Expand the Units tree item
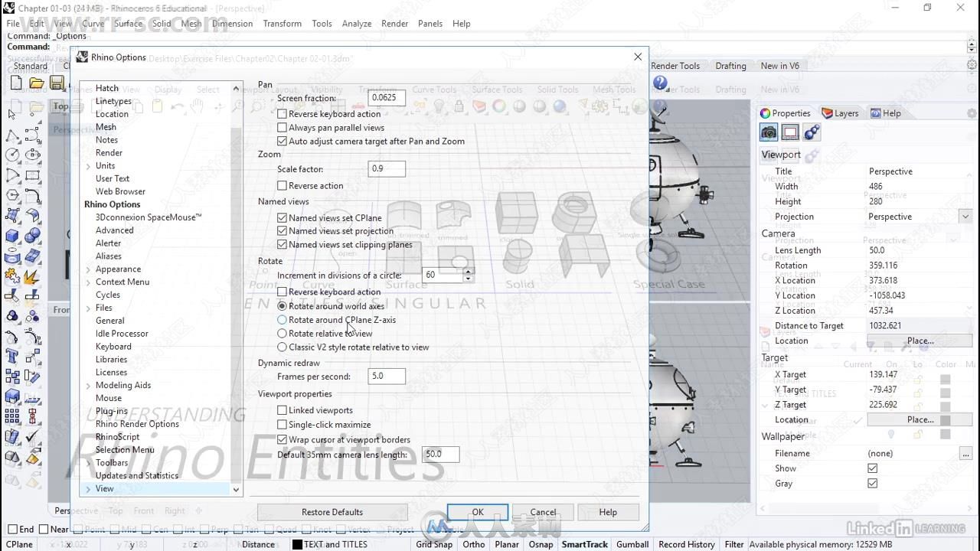Viewport: 980px width, 551px height. pos(88,166)
